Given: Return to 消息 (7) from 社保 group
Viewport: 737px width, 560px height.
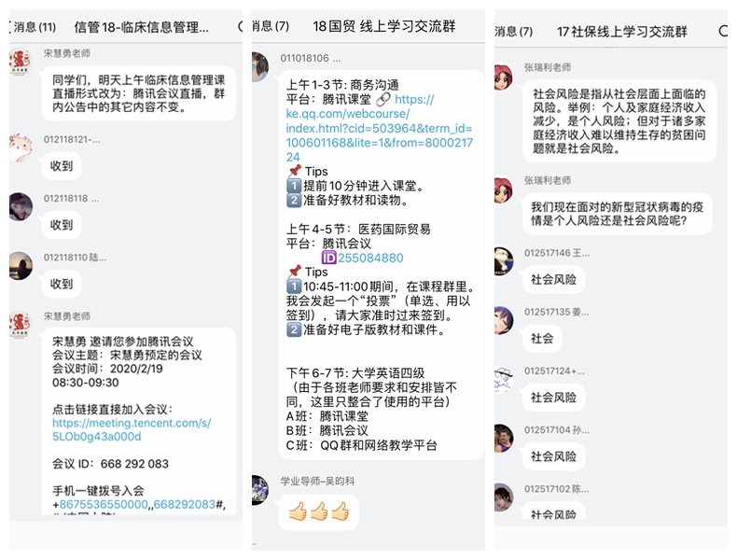Looking at the screenshot, I should click(514, 32).
